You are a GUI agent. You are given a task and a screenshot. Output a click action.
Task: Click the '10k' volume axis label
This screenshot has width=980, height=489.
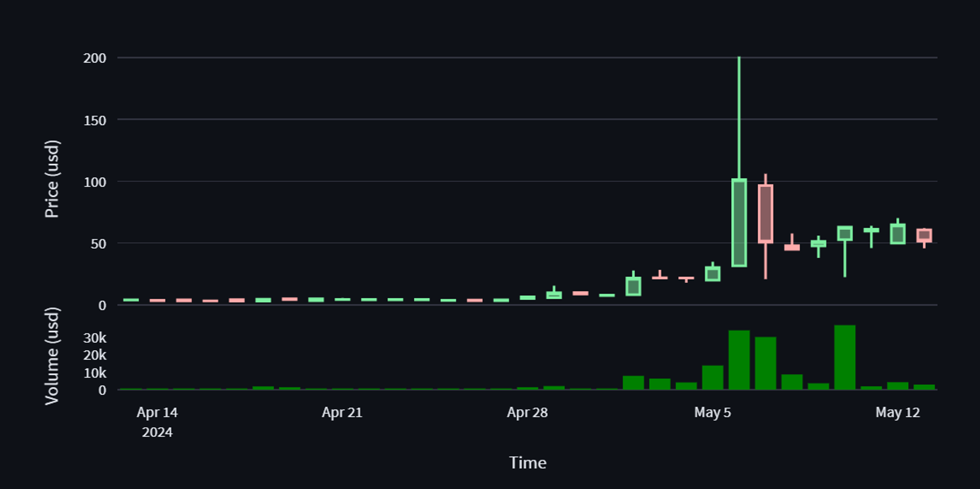(x=95, y=373)
